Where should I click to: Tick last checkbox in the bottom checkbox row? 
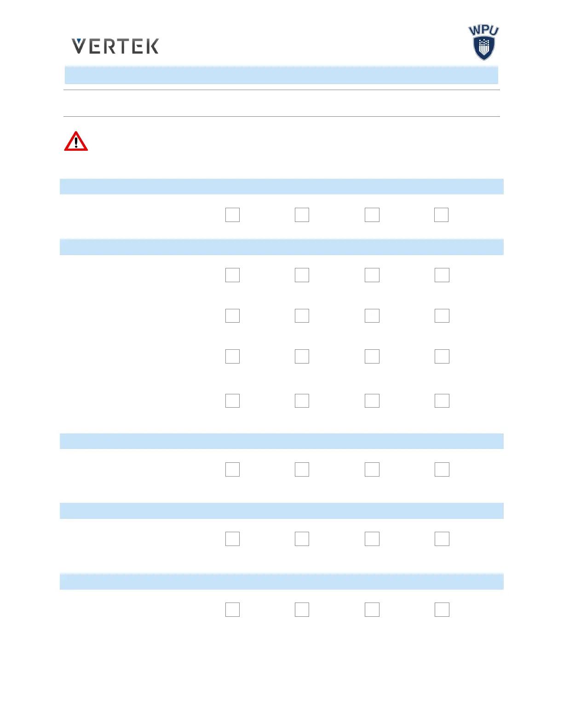[x=442, y=609]
